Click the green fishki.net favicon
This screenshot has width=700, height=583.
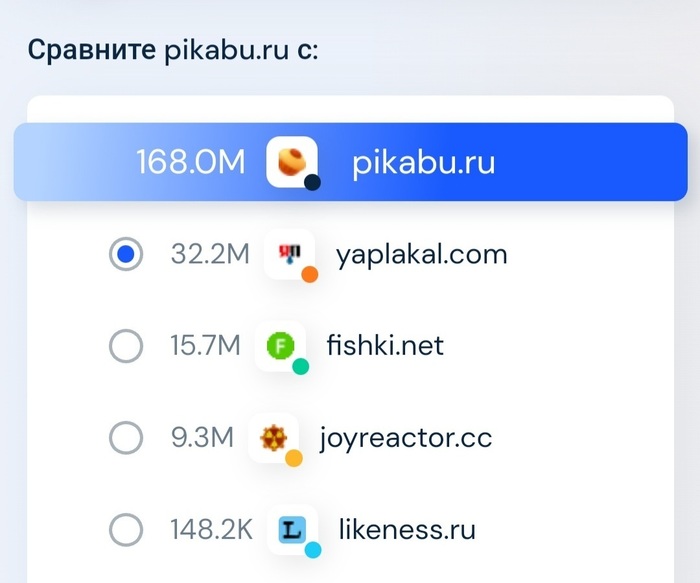[x=279, y=346]
